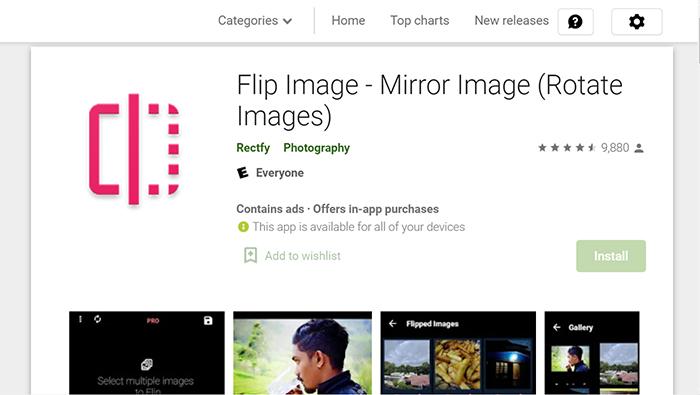Open the Rectfy developer link
Screen dimensions: 700x395
[253, 148]
